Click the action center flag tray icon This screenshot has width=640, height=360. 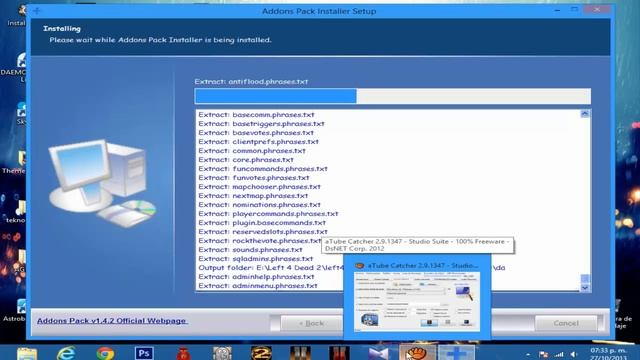(543, 355)
